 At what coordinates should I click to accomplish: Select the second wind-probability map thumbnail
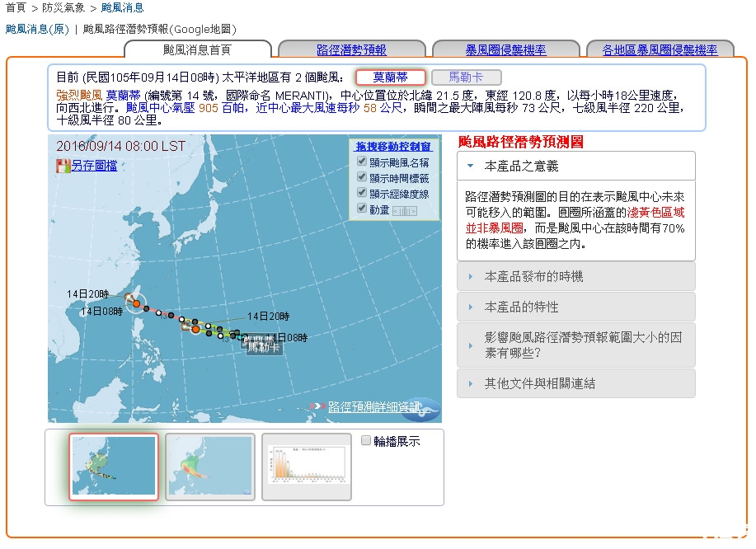209,467
